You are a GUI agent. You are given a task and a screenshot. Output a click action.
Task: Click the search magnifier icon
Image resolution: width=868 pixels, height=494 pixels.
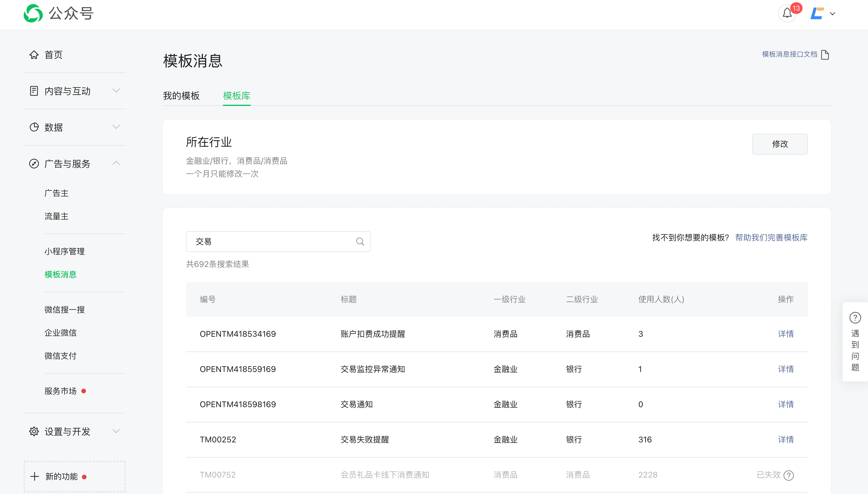[x=360, y=242]
